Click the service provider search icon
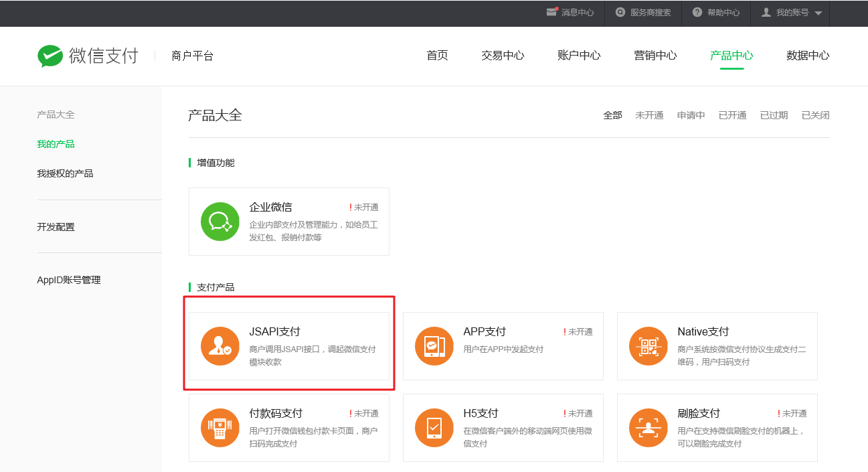The image size is (868, 472). coord(620,12)
